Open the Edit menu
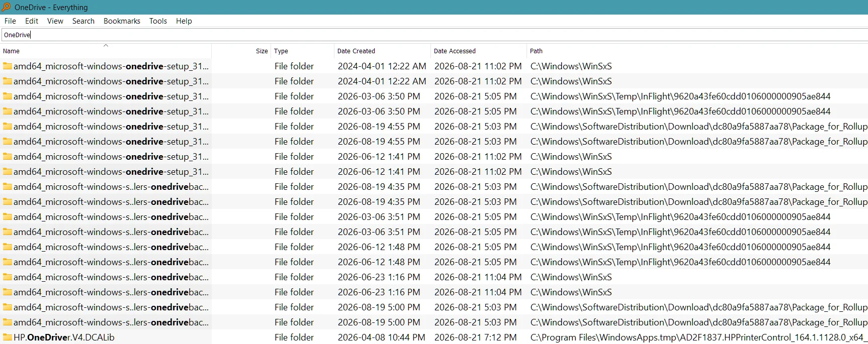Screen dimensions: 868x344 pyautogui.click(x=32, y=21)
